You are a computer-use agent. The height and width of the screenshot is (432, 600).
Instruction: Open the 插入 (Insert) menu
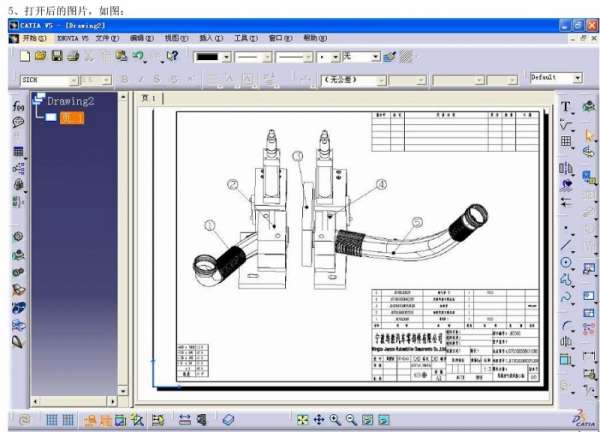[x=211, y=38]
